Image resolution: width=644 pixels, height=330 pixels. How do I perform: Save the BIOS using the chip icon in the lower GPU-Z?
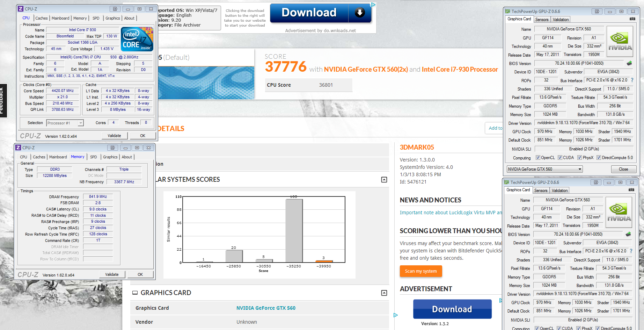tap(628, 234)
